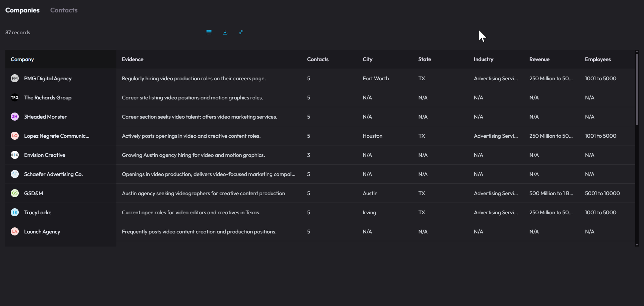Click 'Growing Austin agency hiring' evidence text

193,155
